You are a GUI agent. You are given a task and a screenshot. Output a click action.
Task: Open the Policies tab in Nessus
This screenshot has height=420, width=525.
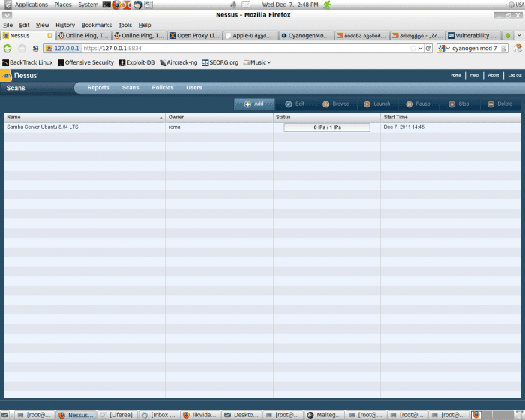(x=163, y=88)
